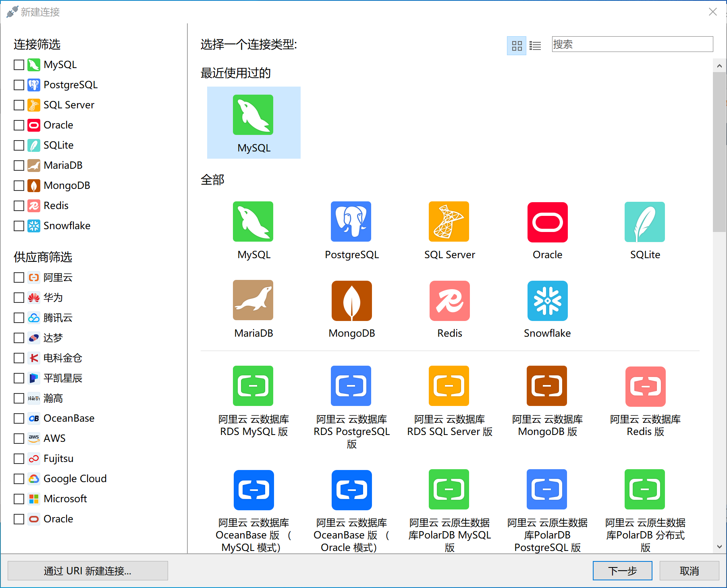The height and width of the screenshot is (588, 727).
Task: Choose the Redis connection icon
Action: 450,301
